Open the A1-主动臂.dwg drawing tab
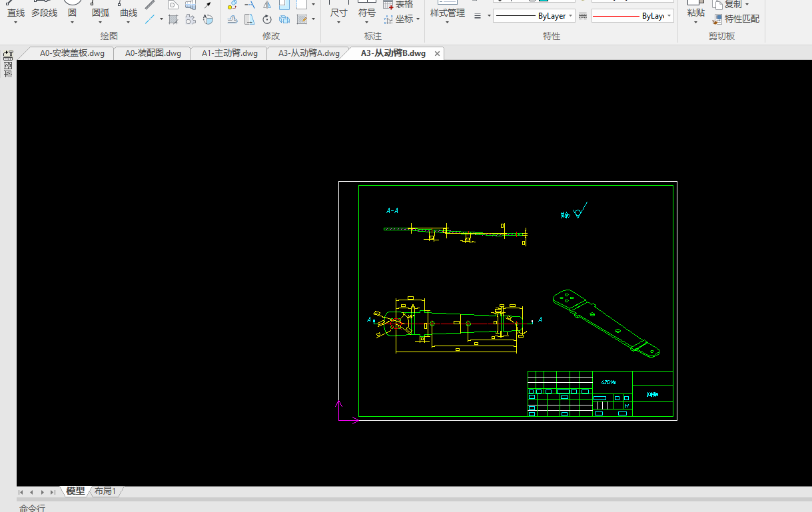Image resolution: width=812 pixels, height=512 pixels. [229, 53]
